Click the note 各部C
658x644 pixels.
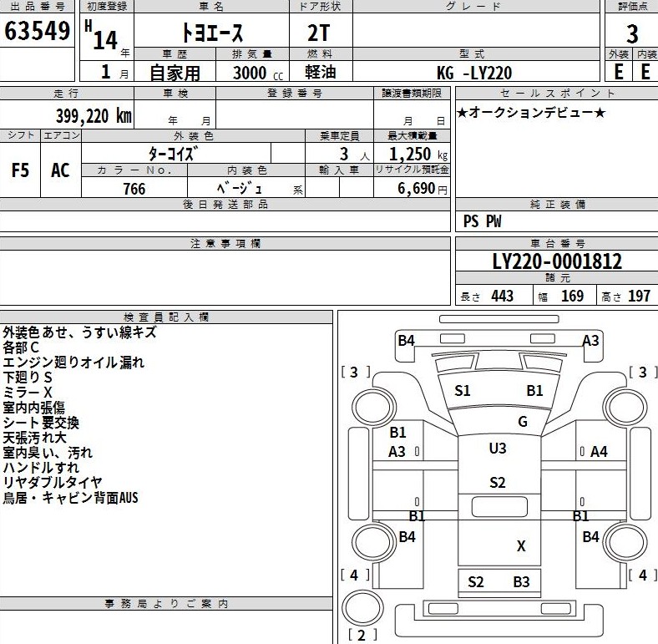[x=21, y=347]
